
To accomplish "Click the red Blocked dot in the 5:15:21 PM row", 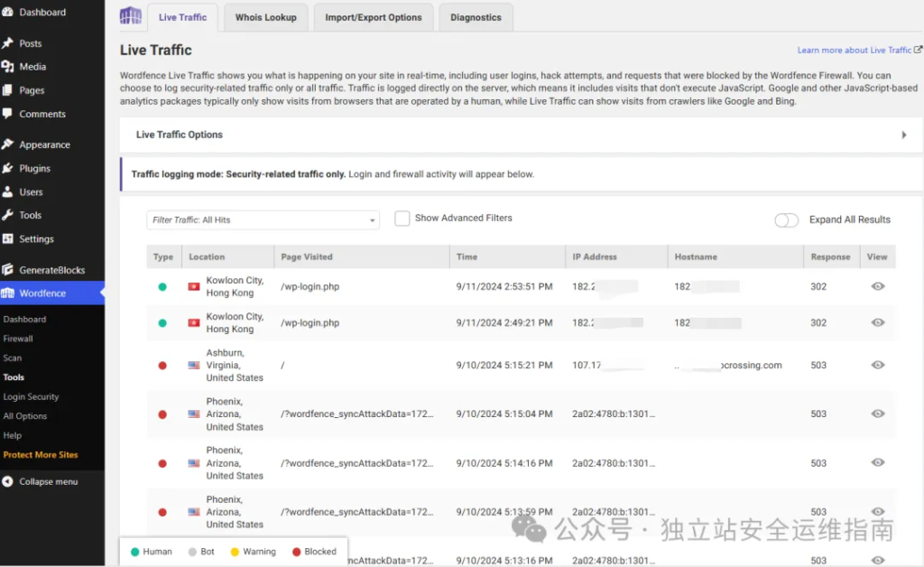I will (162, 366).
